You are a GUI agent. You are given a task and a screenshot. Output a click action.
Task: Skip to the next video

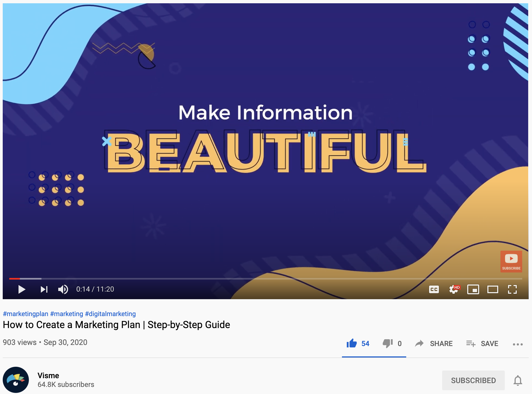44,289
